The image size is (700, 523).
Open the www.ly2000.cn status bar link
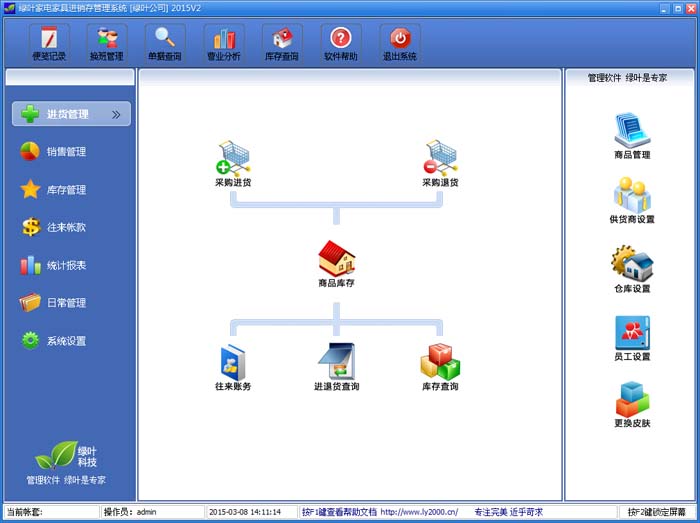[419, 512]
